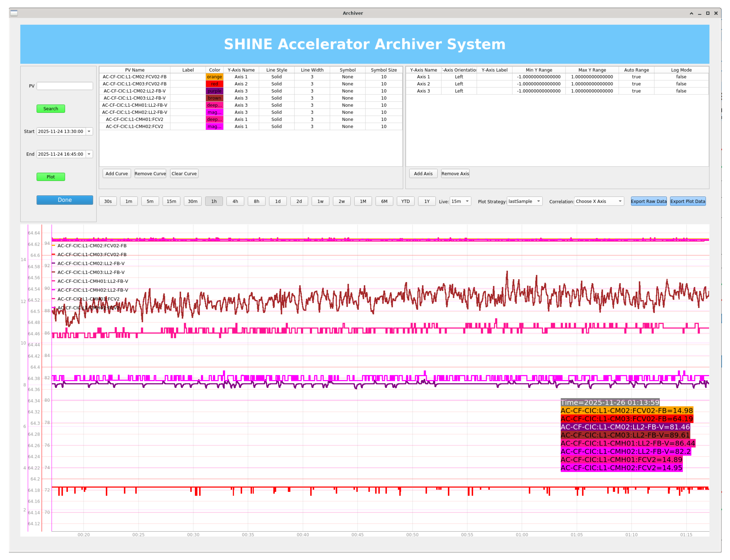This screenshot has height=560, width=730.
Task: Click the shade window up-arrow icon
Action: 691,13
